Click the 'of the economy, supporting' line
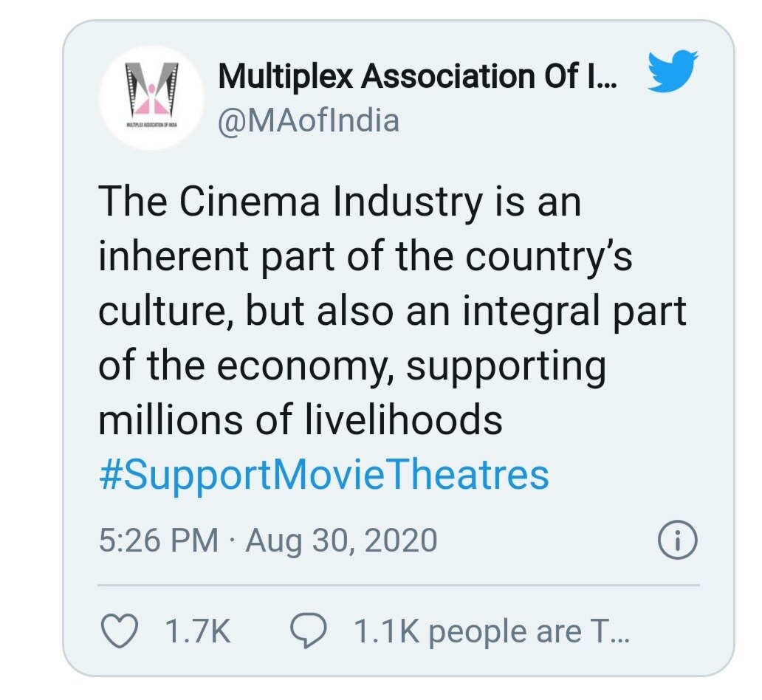This screenshot has height=700, width=762. (x=352, y=366)
